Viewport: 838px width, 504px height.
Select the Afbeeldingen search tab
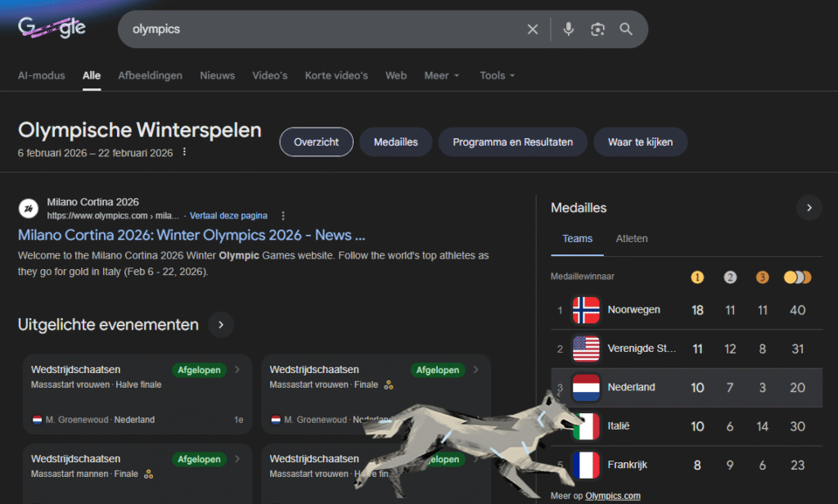150,75
